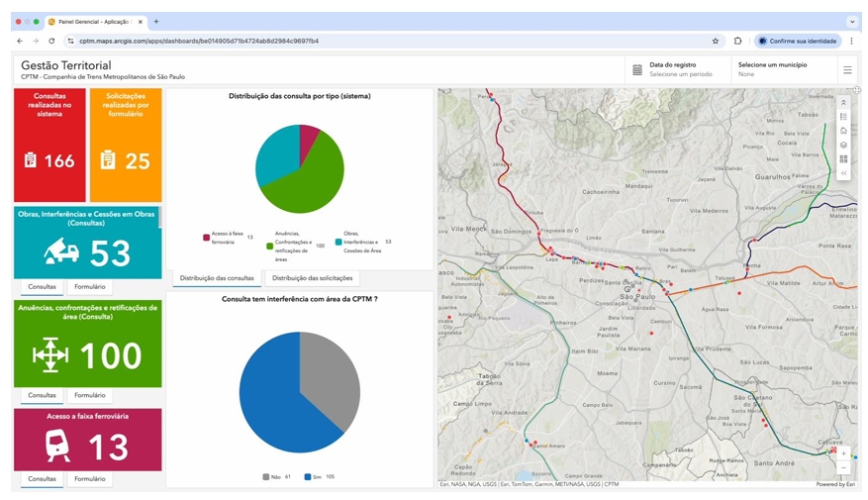This screenshot has width=868, height=500.
Task: Click 'Confirme sua identidade' button
Action: tap(797, 42)
